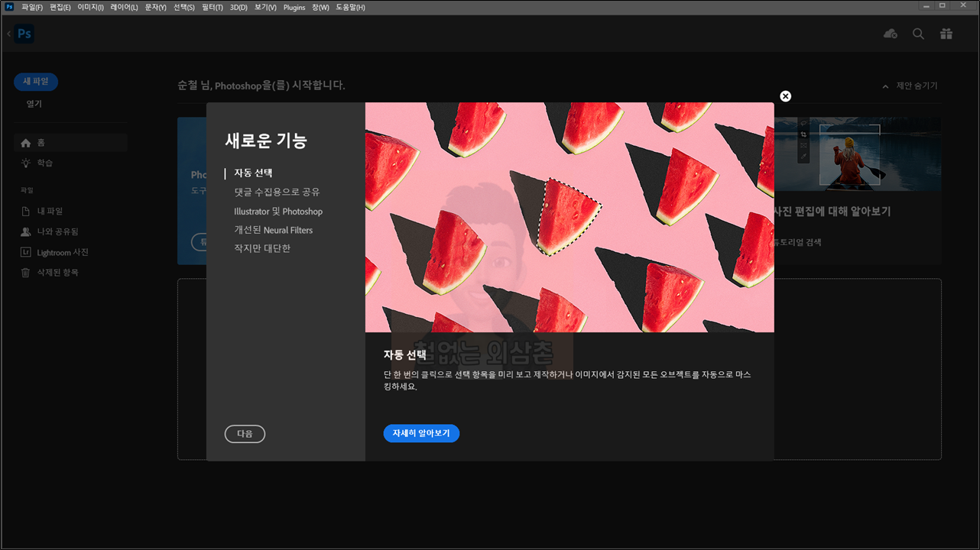Open the 창(W) menu
The height and width of the screenshot is (550, 980).
[320, 7]
